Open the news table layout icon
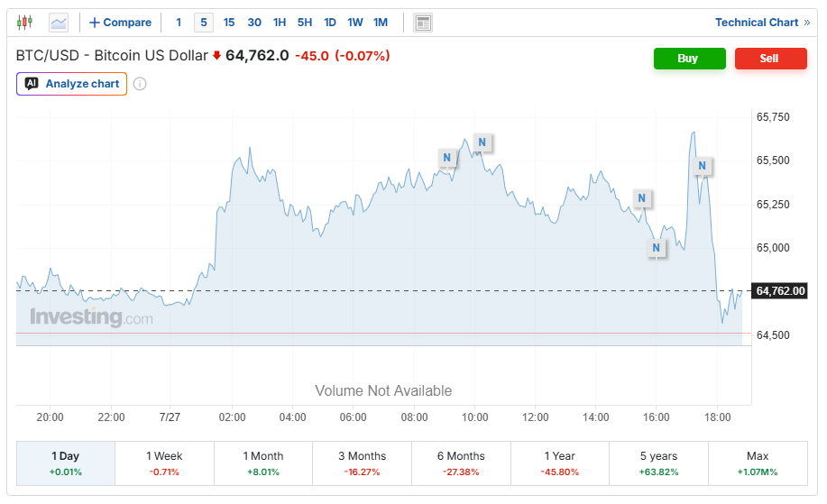The width and height of the screenshot is (827, 504). [423, 23]
